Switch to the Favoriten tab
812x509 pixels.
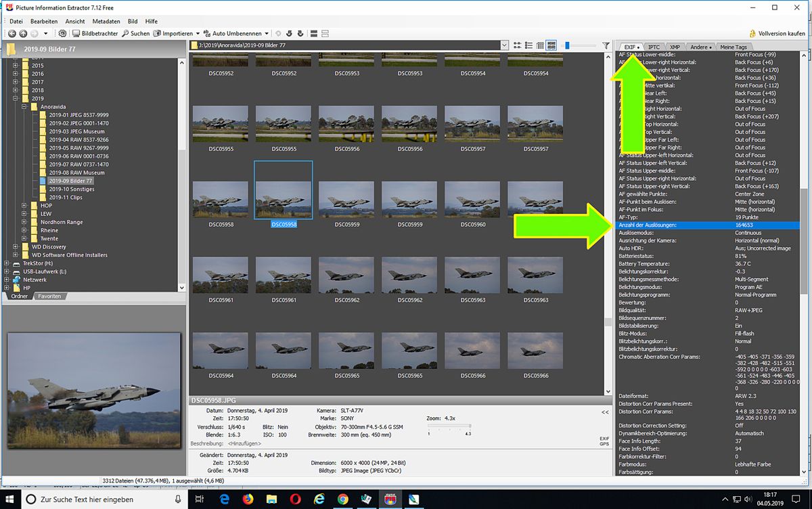[x=49, y=296]
